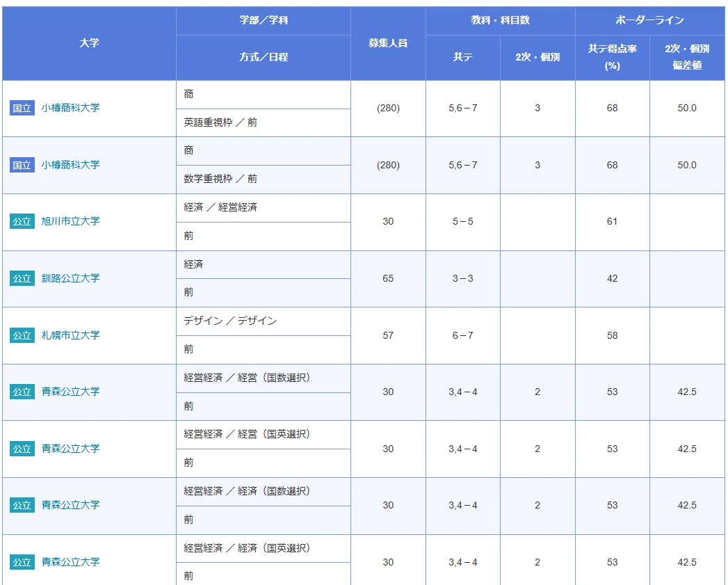Open the 旭川市立大学 link
Viewport: 728px width, 585px height.
pyautogui.click(x=70, y=221)
